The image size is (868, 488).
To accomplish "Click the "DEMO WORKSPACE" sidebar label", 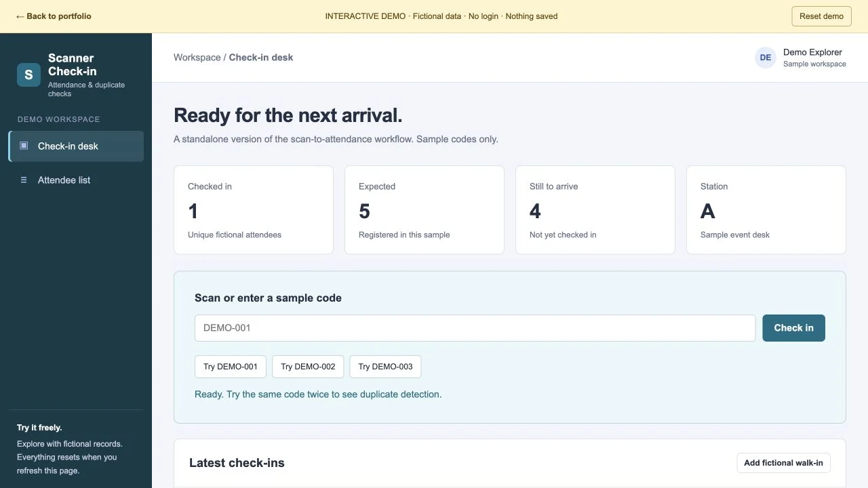I will tap(59, 119).
